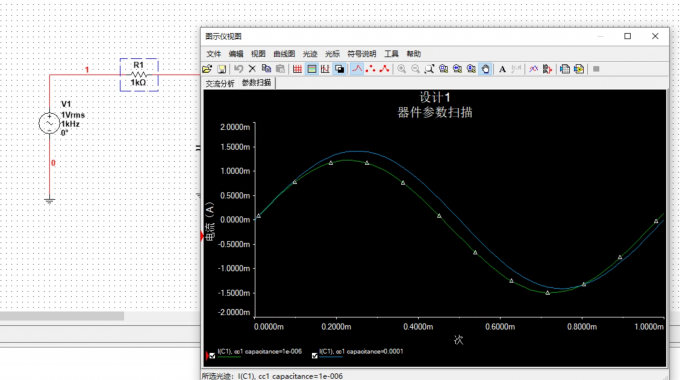Switch to the 交流分析 tab
Screen dimensions: 680x380
220,83
